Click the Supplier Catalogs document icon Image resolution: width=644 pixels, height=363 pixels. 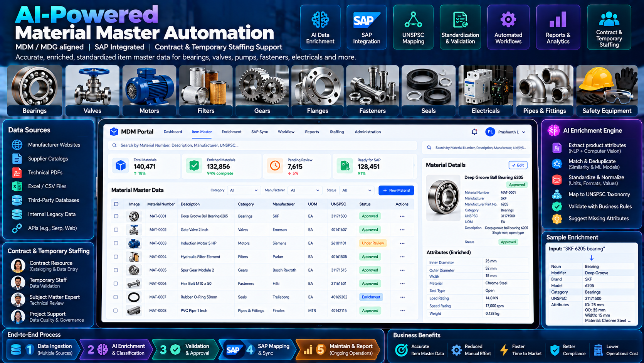click(17, 159)
